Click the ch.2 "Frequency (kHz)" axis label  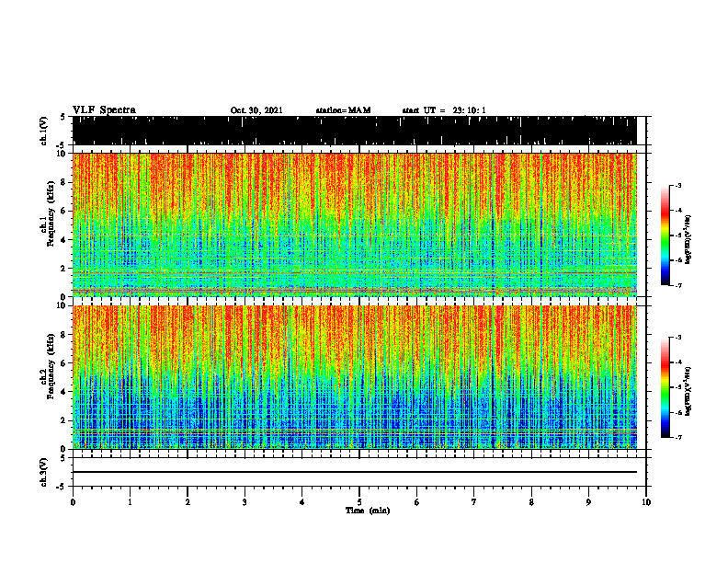pos(51,365)
